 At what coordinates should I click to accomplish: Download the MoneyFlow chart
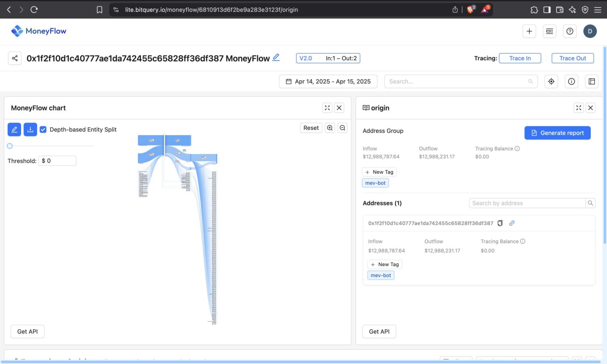point(30,129)
